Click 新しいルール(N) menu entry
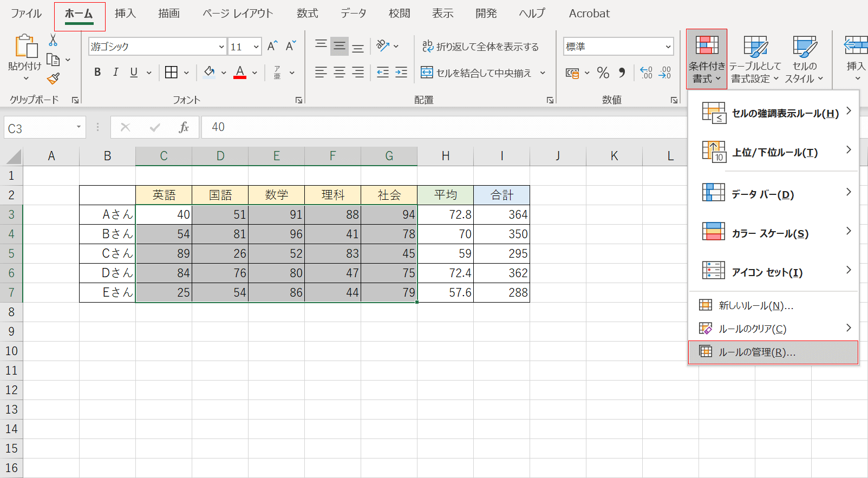The width and height of the screenshot is (868, 478). (x=756, y=306)
